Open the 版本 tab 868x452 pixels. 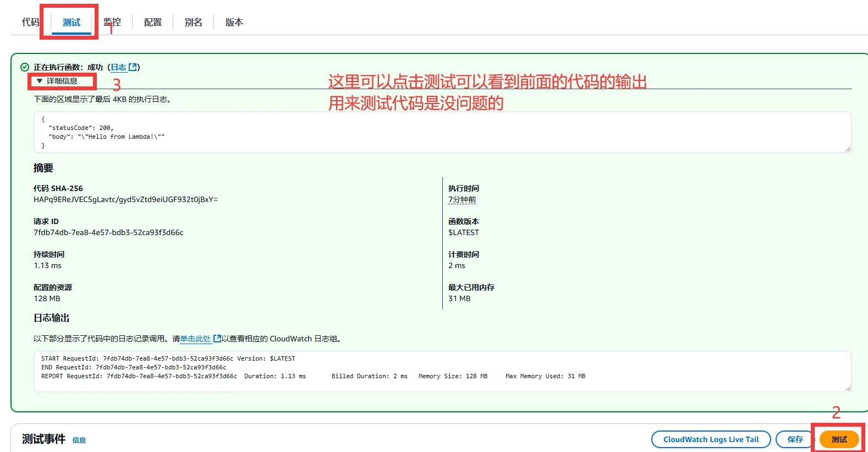coord(234,22)
